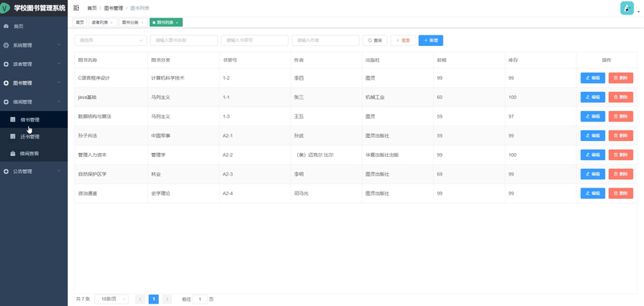Switch to the 首页 tab

(80, 23)
